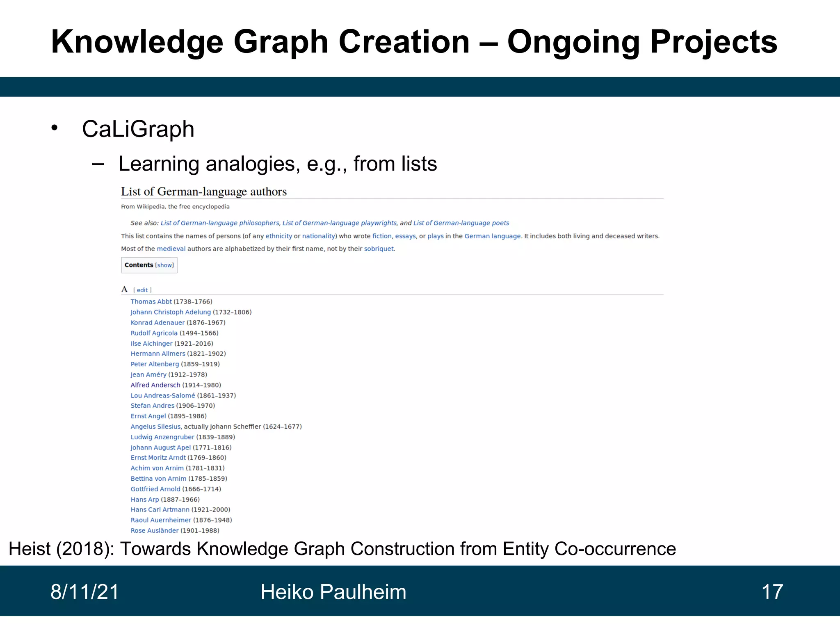This screenshot has width=840, height=630.
Task: Open the Gottfried Arnold article
Action: [x=155, y=489]
